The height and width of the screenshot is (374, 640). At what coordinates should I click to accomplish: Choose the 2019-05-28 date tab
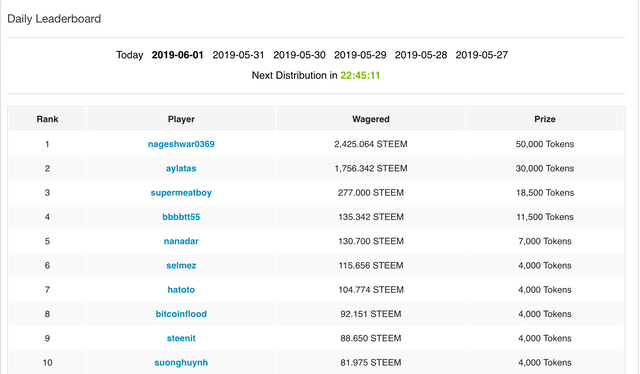tap(421, 55)
